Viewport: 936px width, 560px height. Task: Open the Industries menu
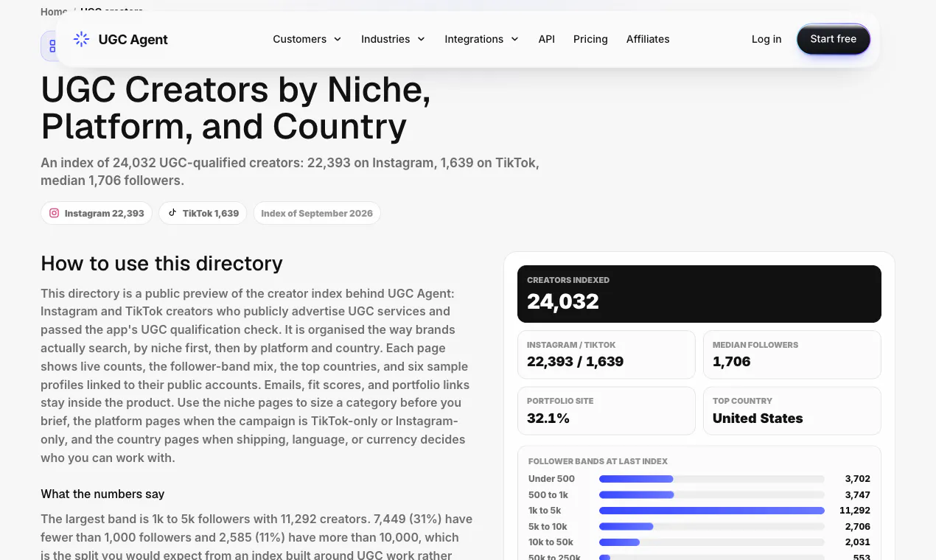[x=394, y=39]
